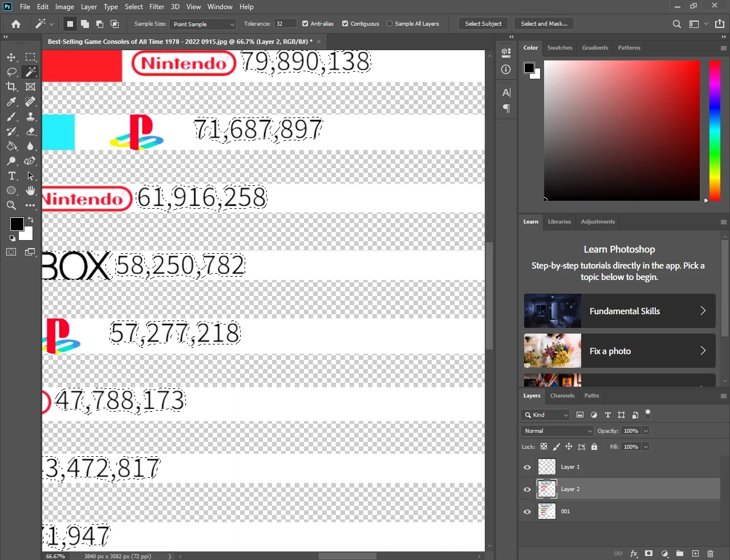
Task: Enable Sample All Layers checkbox
Action: [x=390, y=24]
